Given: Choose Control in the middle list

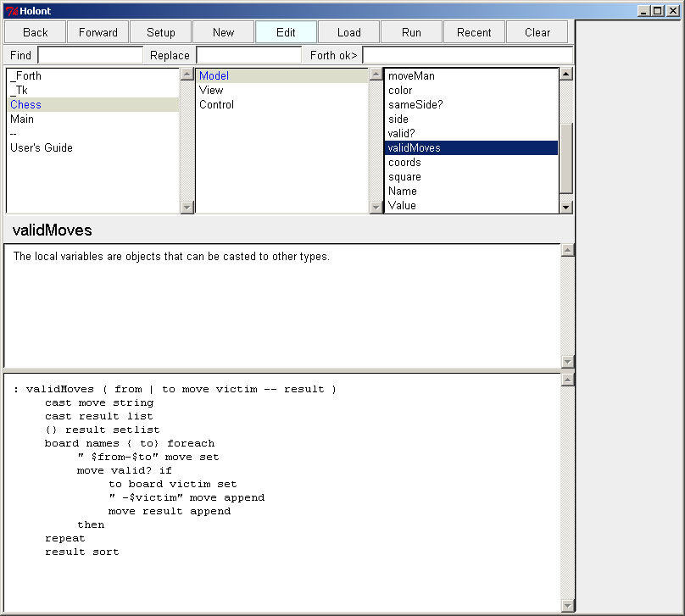Looking at the screenshot, I should point(216,105).
